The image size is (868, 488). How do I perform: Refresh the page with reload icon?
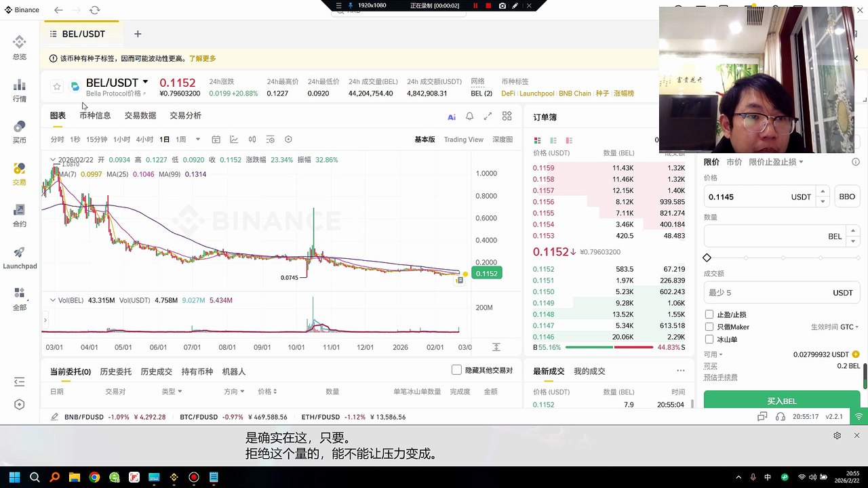click(x=94, y=10)
